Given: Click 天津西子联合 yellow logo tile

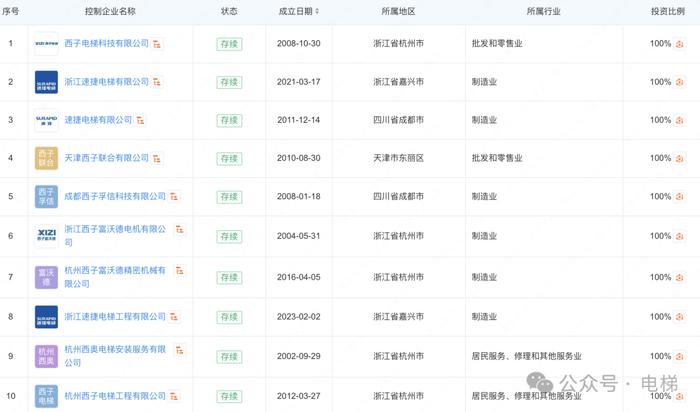Looking at the screenshot, I should tap(46, 158).
